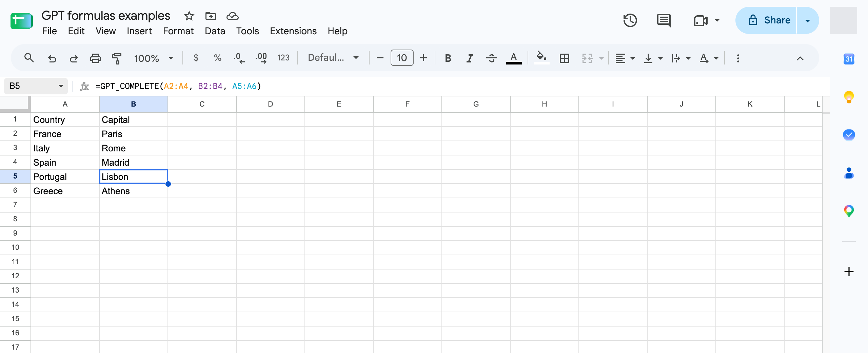
Task: Open the borders tool
Action: click(565, 58)
